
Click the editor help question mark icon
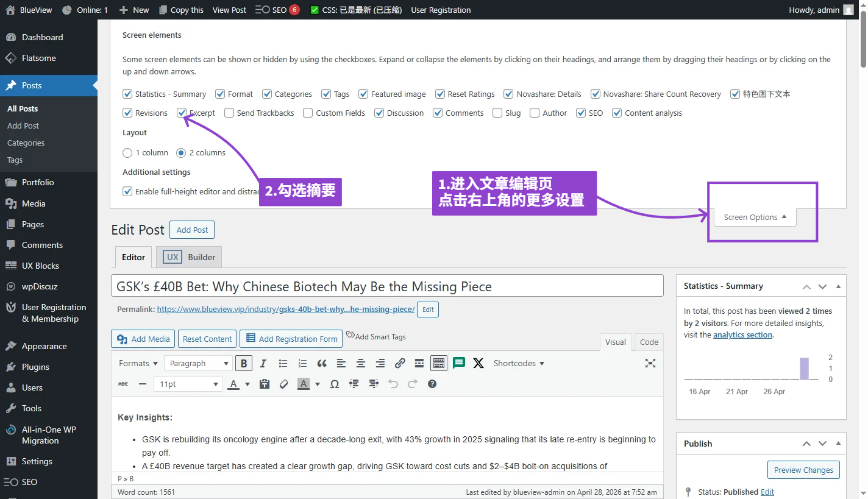click(x=432, y=384)
